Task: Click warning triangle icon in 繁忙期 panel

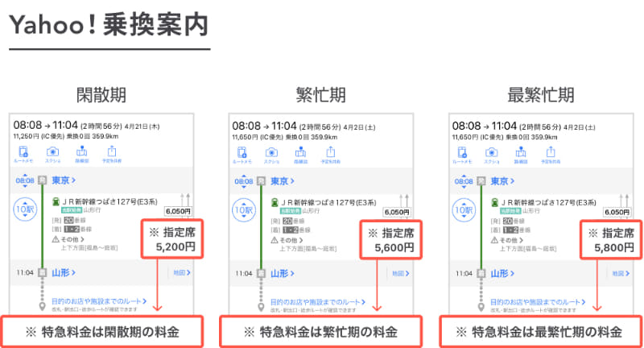Action: pyautogui.click(x=275, y=240)
